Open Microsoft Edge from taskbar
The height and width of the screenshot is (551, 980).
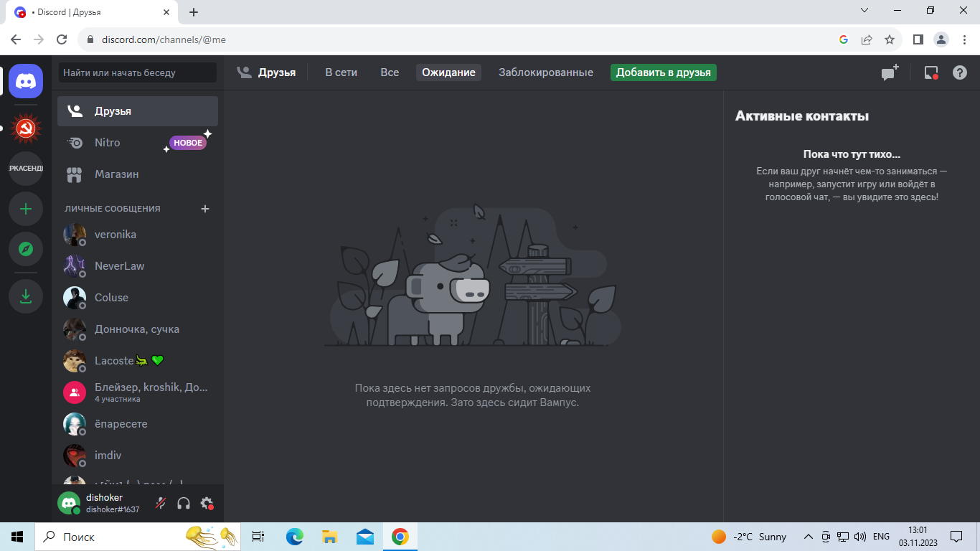295,537
